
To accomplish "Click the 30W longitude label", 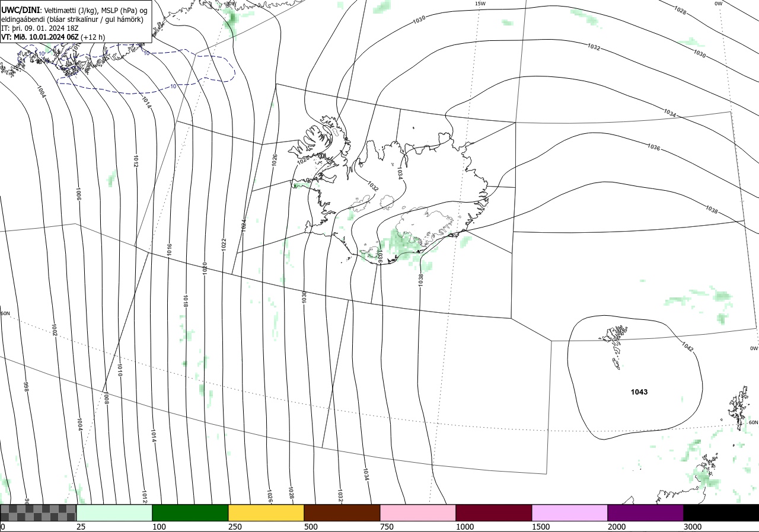I will (x=231, y=4).
